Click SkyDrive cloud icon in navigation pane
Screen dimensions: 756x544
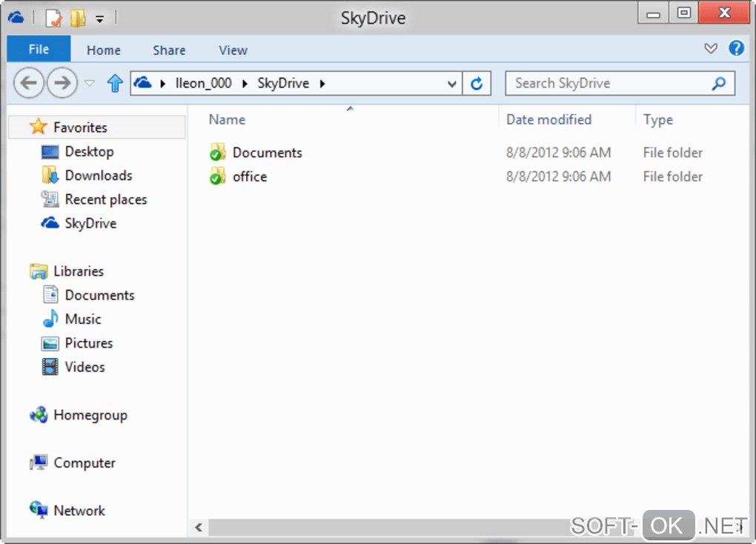(x=50, y=223)
